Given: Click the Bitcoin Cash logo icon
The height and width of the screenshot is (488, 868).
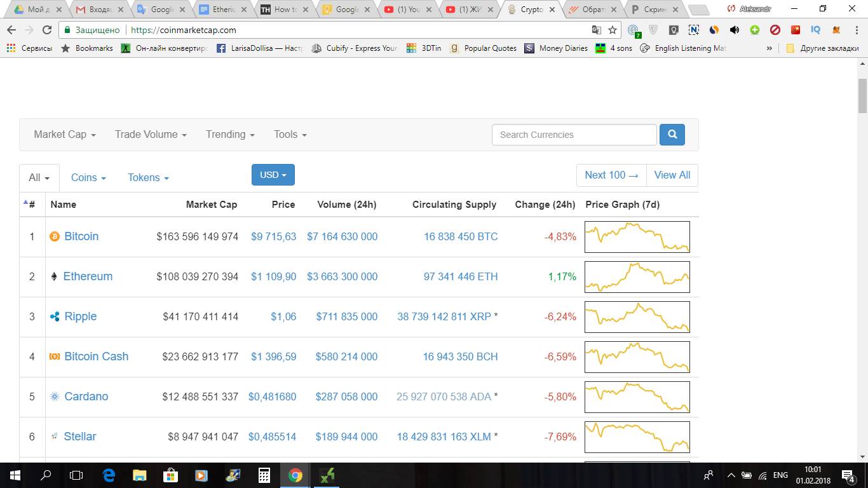Looking at the screenshot, I should (55, 356).
